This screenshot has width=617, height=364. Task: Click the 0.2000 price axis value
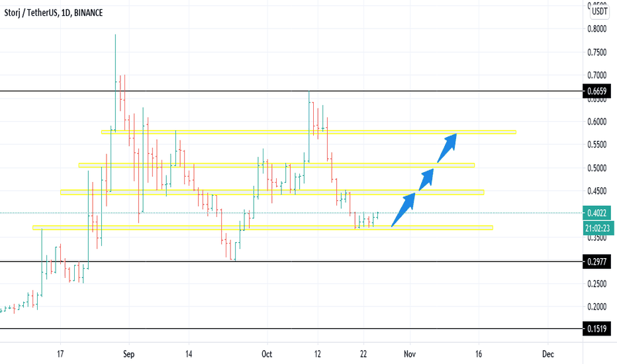[x=597, y=307]
